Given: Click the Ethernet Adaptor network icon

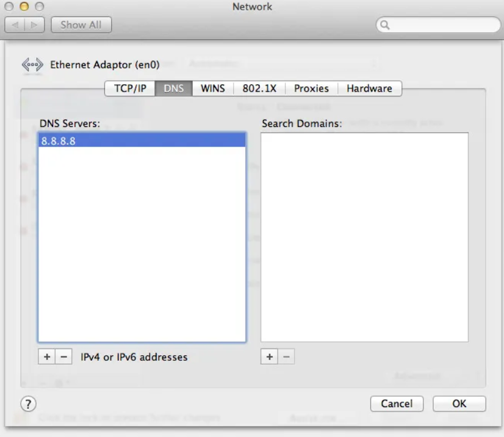Looking at the screenshot, I should point(32,65).
